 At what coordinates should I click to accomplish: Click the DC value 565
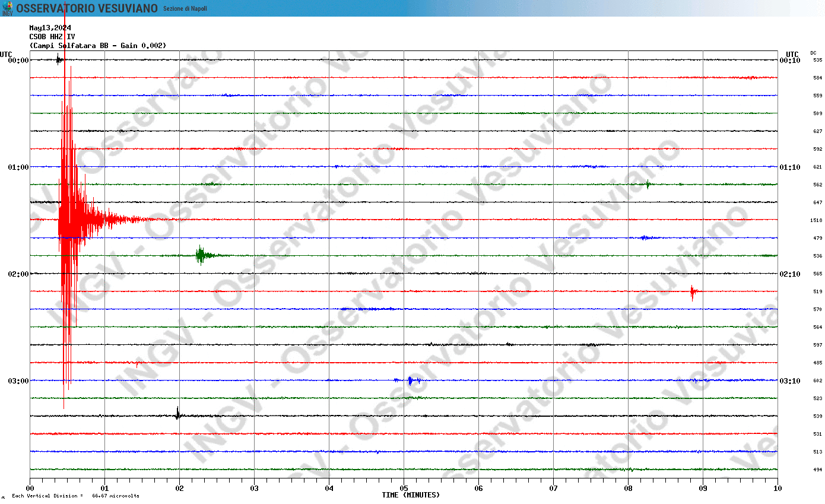point(818,274)
